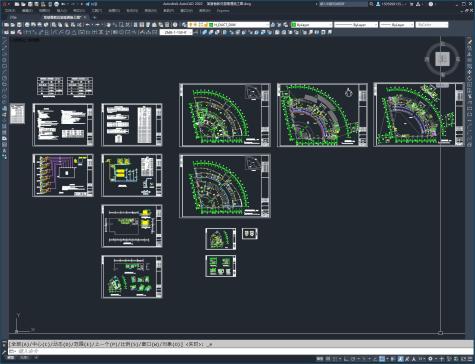
Task: Open first menu bar item (File)
Action: 10,11
